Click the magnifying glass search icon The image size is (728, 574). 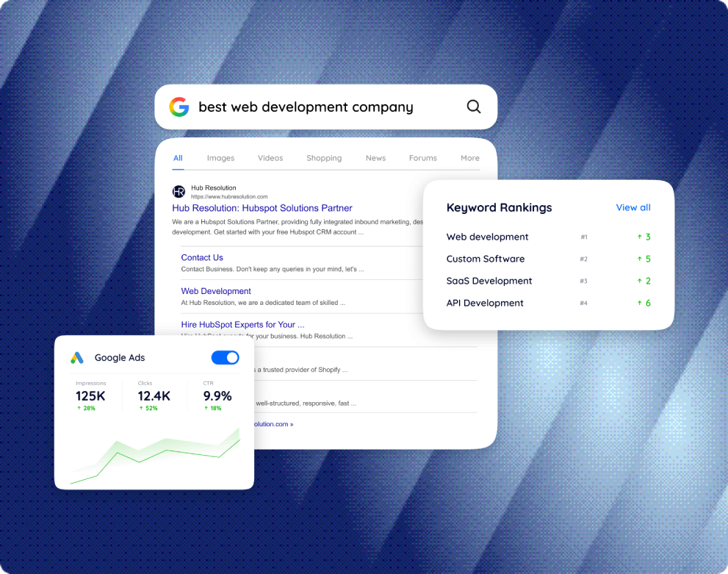(474, 107)
